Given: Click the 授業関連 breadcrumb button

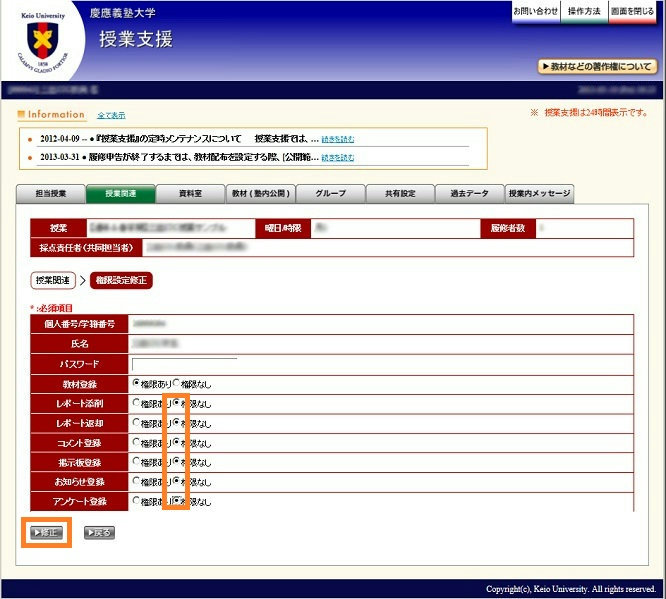Looking at the screenshot, I should (51, 280).
